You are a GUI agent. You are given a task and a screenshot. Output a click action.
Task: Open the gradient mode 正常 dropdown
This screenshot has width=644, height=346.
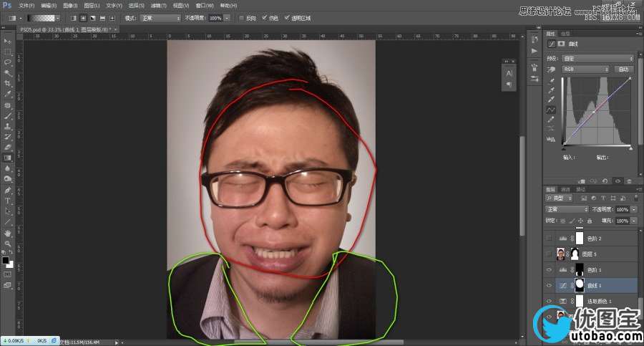coord(160,18)
